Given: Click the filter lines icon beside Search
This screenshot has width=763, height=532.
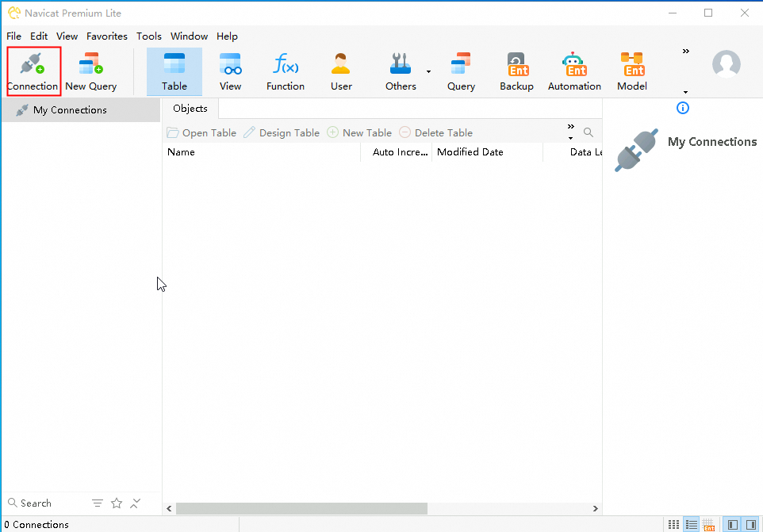Looking at the screenshot, I should coord(98,503).
